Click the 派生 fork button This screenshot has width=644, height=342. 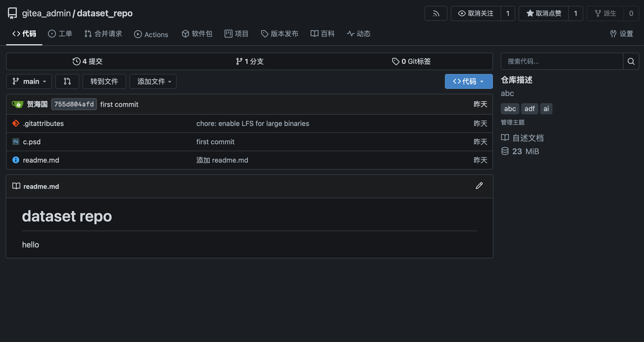605,14
